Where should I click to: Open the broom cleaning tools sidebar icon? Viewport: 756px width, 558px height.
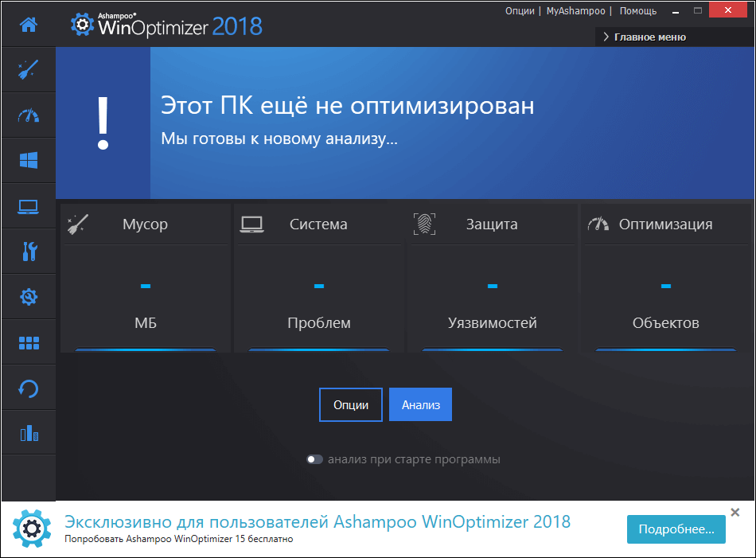coord(29,69)
